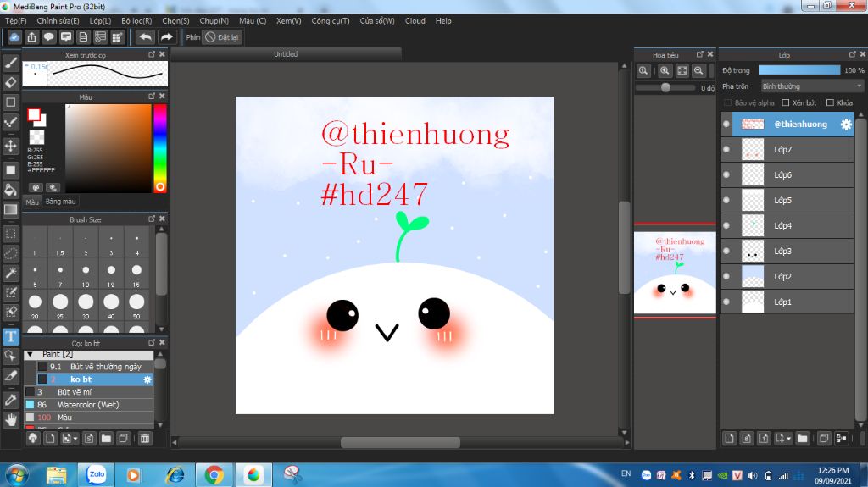This screenshot has height=487, width=868.
Task: Open Zalo from the taskbar
Action: pyautogui.click(x=97, y=475)
